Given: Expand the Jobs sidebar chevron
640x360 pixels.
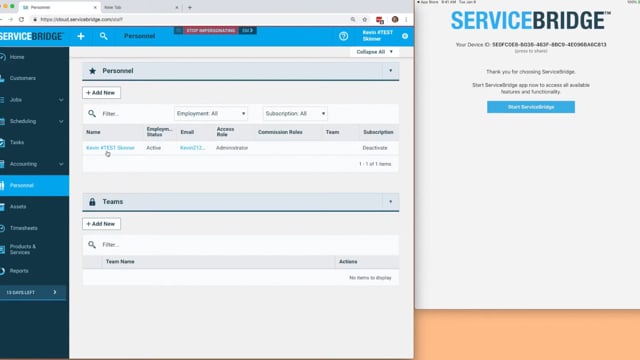Looking at the screenshot, I should click(61, 100).
